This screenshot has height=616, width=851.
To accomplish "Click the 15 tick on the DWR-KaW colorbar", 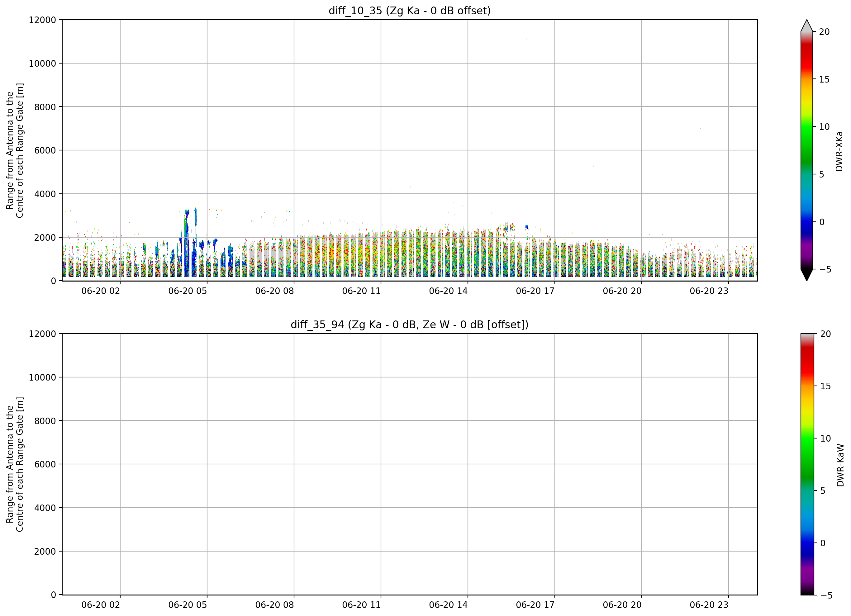I will coord(825,386).
